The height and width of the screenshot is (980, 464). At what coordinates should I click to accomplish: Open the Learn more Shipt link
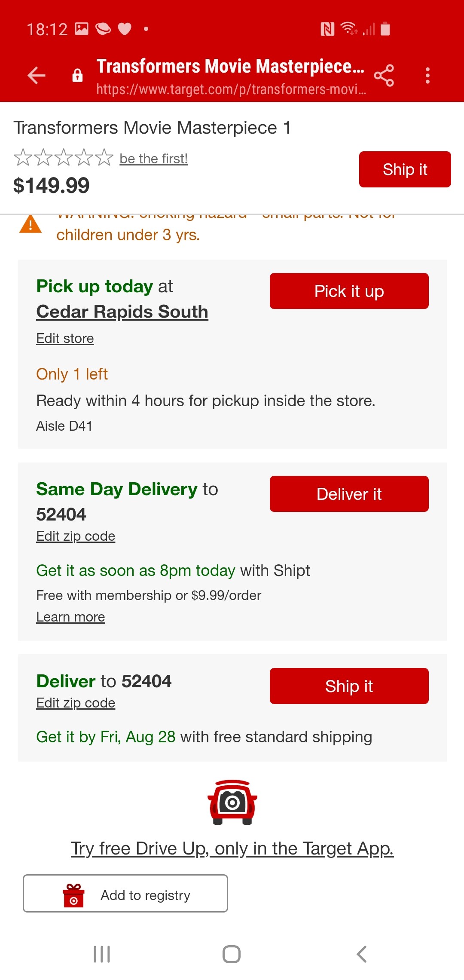click(x=70, y=617)
